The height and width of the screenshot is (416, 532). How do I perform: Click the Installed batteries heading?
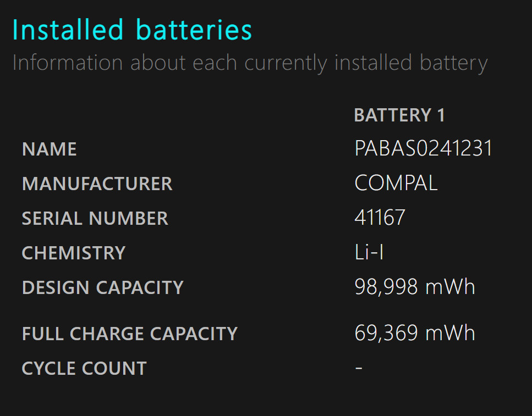[132, 30]
